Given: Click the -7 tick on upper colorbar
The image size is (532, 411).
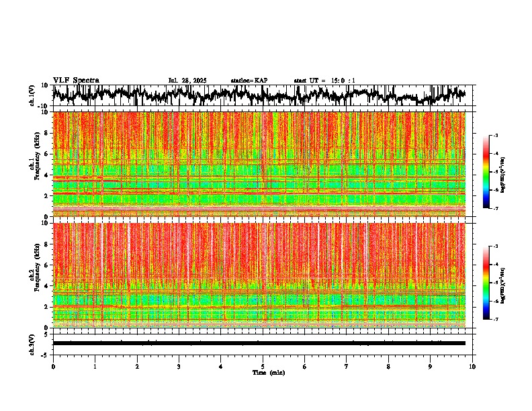Looking at the screenshot, I should click(x=495, y=208).
